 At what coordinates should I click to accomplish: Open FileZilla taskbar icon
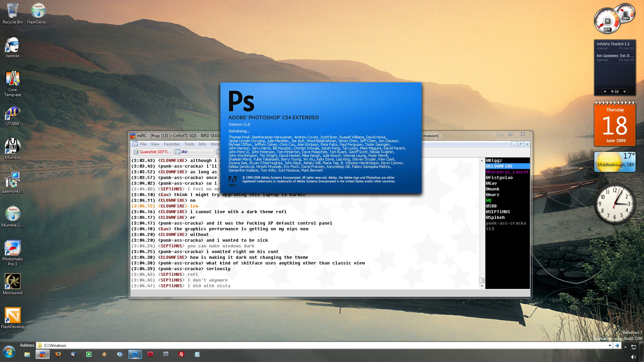tap(181, 354)
